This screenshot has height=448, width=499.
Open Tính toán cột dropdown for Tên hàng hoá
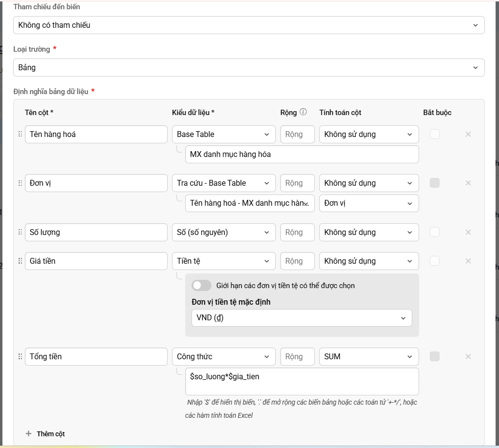tap(369, 134)
